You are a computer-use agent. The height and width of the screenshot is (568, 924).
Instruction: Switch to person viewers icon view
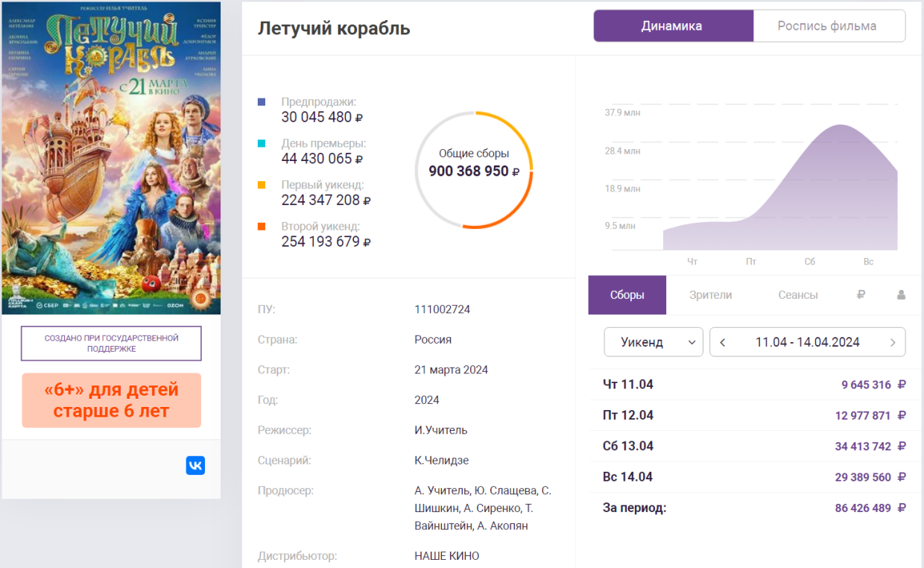click(901, 294)
